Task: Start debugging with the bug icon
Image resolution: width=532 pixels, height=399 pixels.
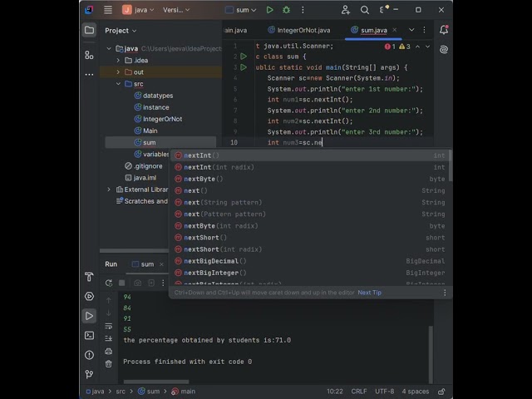Action: [x=286, y=10]
